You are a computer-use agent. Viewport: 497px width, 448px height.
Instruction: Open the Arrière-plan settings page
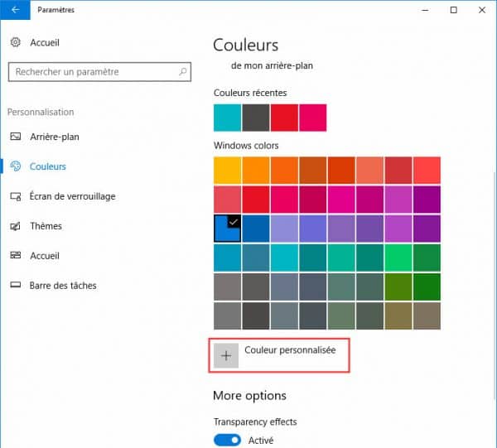[54, 137]
